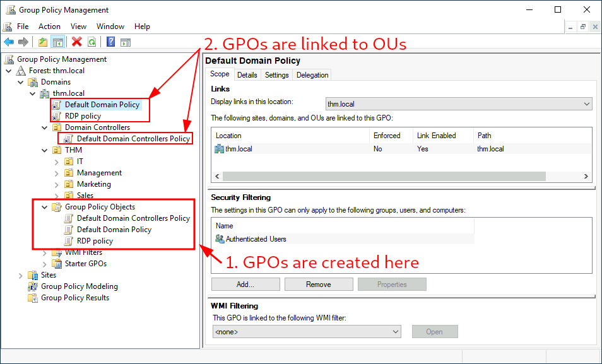Image resolution: width=602 pixels, height=364 pixels.
Task: Click the Back navigation arrow
Action: tap(9, 42)
